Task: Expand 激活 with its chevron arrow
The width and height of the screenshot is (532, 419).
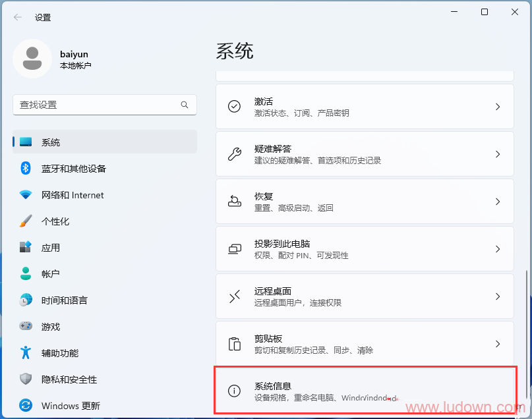Action: [x=498, y=107]
